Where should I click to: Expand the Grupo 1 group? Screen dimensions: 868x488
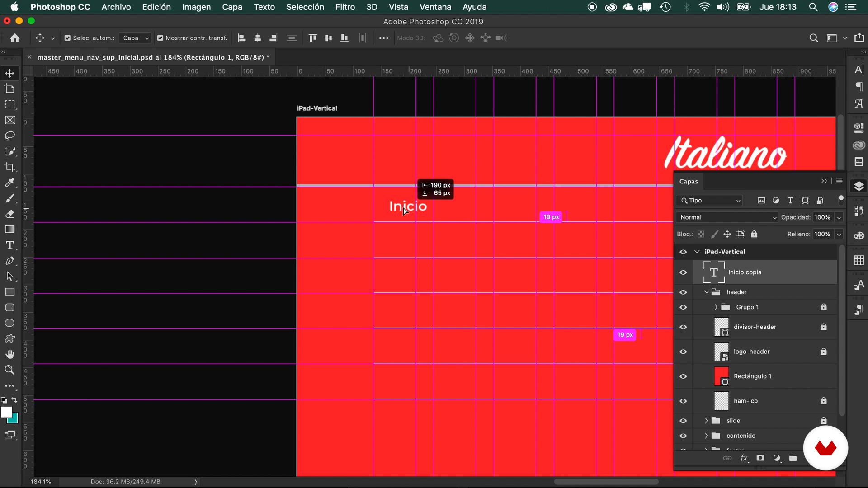(x=716, y=307)
